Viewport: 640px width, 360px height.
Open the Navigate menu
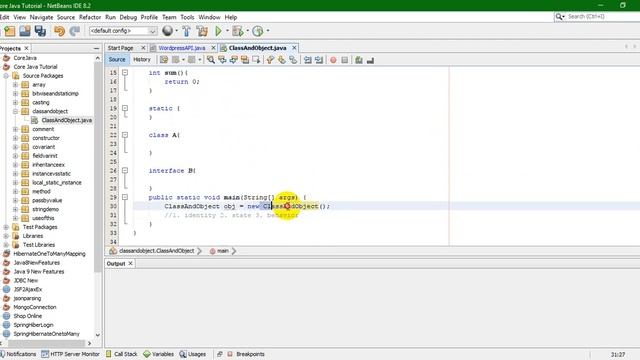(x=41, y=17)
